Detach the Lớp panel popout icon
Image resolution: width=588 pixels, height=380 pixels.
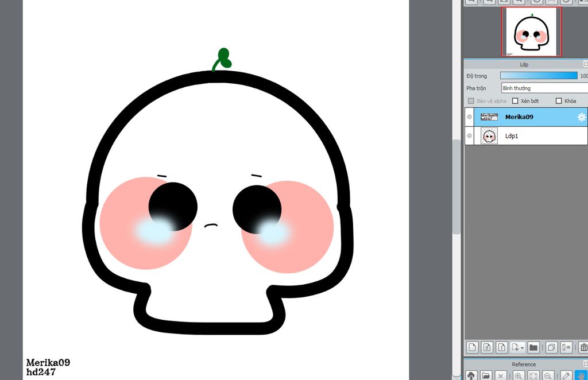586,64
